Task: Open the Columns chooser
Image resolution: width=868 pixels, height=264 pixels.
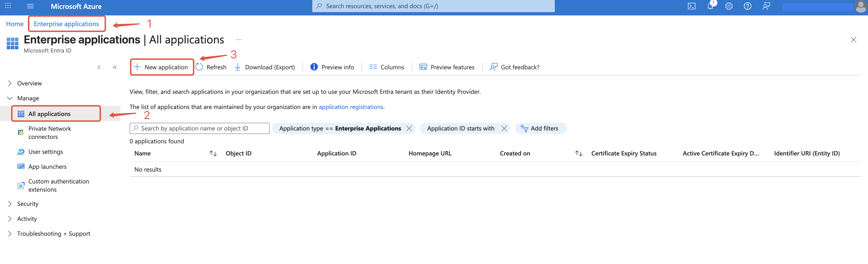Action: point(386,67)
